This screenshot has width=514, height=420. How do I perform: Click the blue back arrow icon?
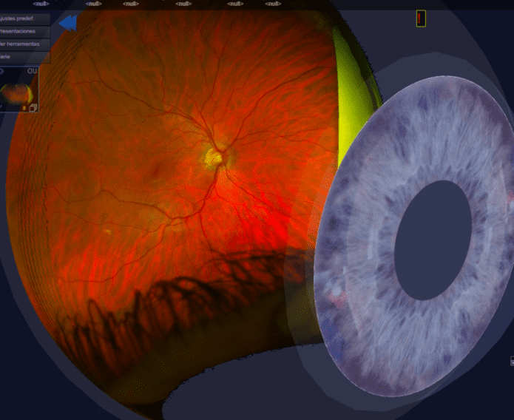tap(67, 23)
